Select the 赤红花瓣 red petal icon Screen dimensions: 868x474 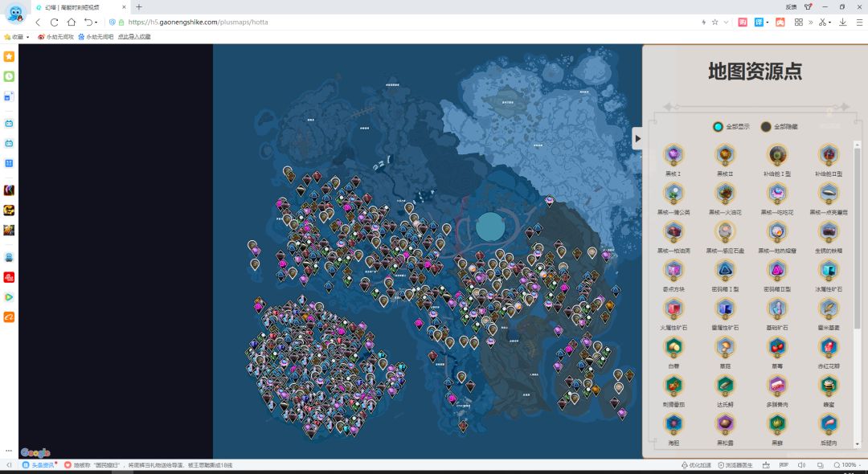829,347
